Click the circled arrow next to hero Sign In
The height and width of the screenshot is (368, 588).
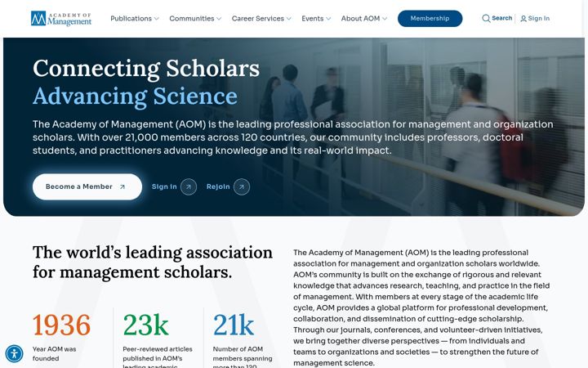pyautogui.click(x=189, y=186)
